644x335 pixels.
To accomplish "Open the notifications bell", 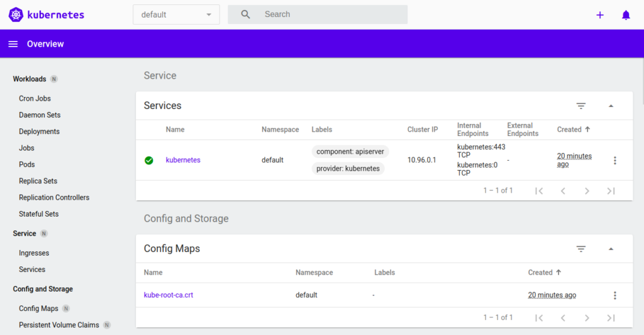I will click(626, 14).
